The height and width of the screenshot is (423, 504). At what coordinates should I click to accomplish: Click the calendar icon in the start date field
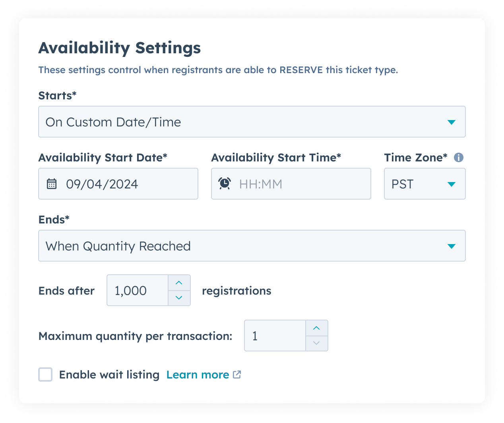(x=52, y=184)
